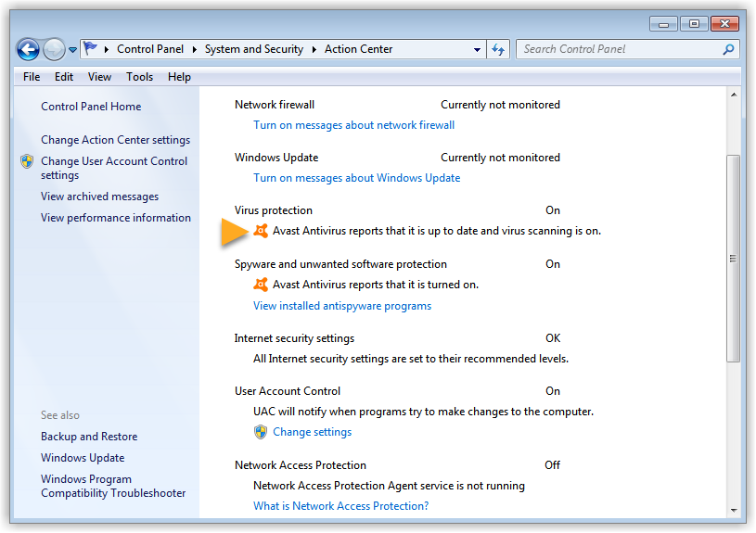This screenshot has width=756, height=533.
Task: Open the View menu
Action: (x=99, y=77)
